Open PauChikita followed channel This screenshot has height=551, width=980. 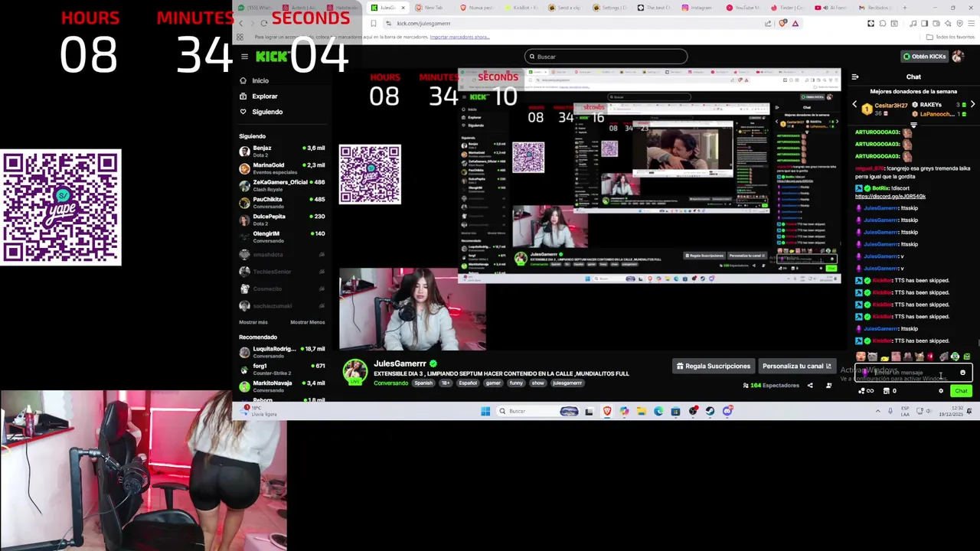(282, 203)
